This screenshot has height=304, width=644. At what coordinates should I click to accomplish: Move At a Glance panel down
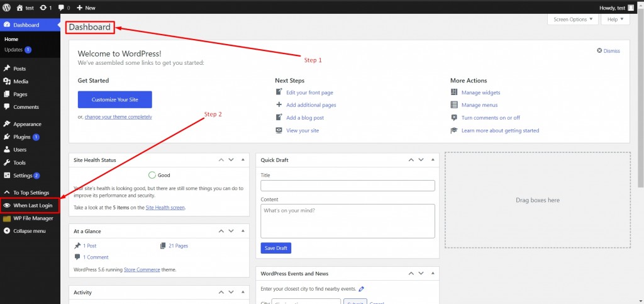(231, 231)
